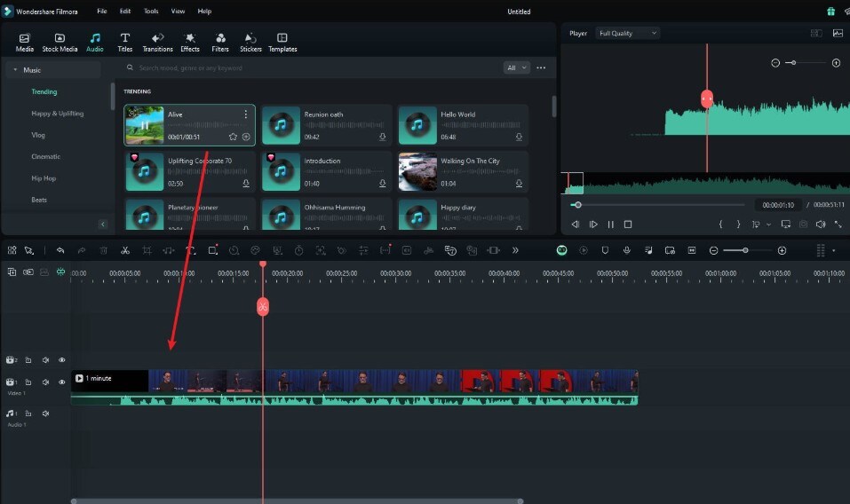Click waveform zoom in plus icon

(x=836, y=63)
